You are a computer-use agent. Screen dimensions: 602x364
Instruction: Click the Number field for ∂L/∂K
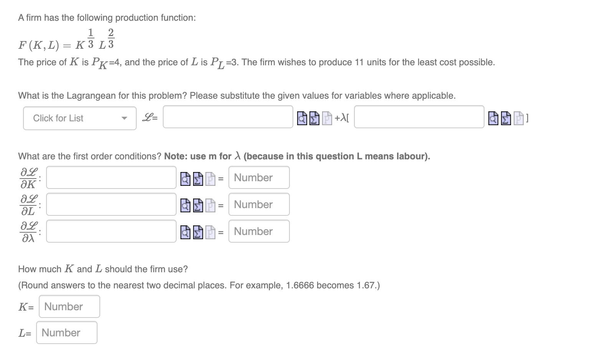pyautogui.click(x=259, y=177)
